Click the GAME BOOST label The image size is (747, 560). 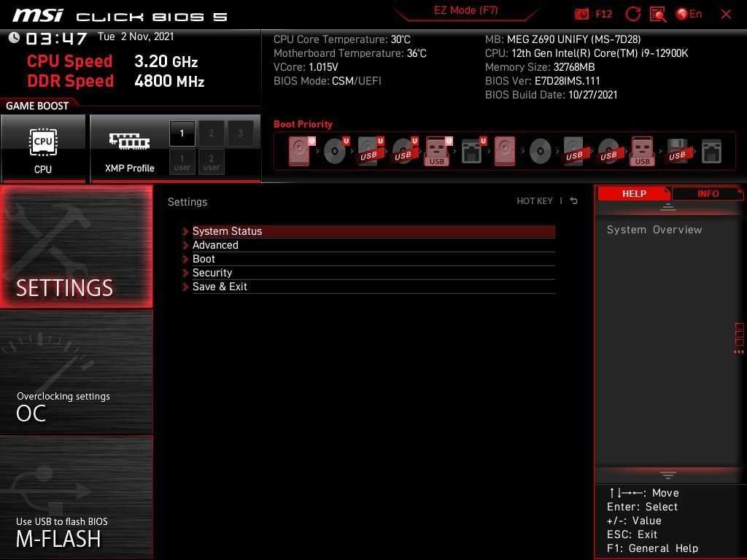[37, 106]
